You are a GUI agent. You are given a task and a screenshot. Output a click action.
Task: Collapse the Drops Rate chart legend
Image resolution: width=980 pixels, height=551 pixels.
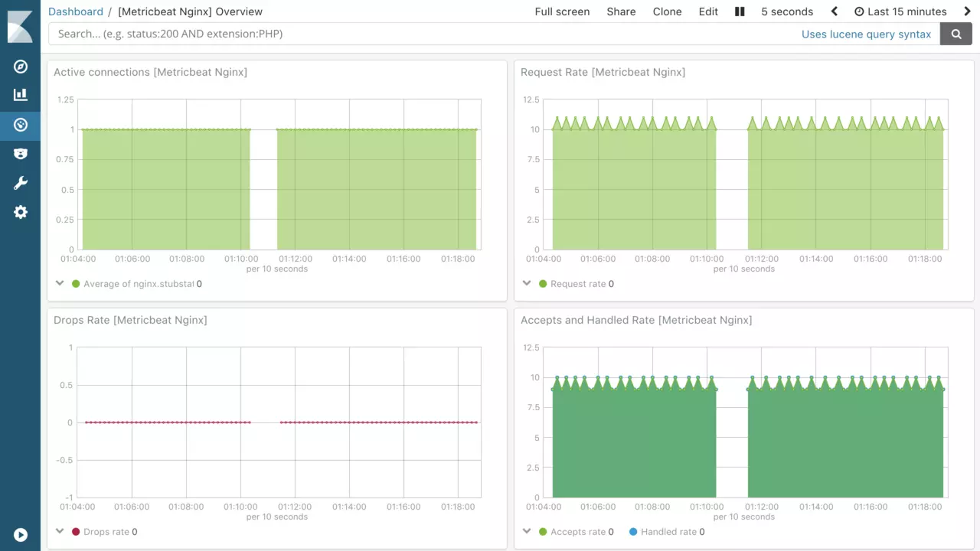coord(60,531)
